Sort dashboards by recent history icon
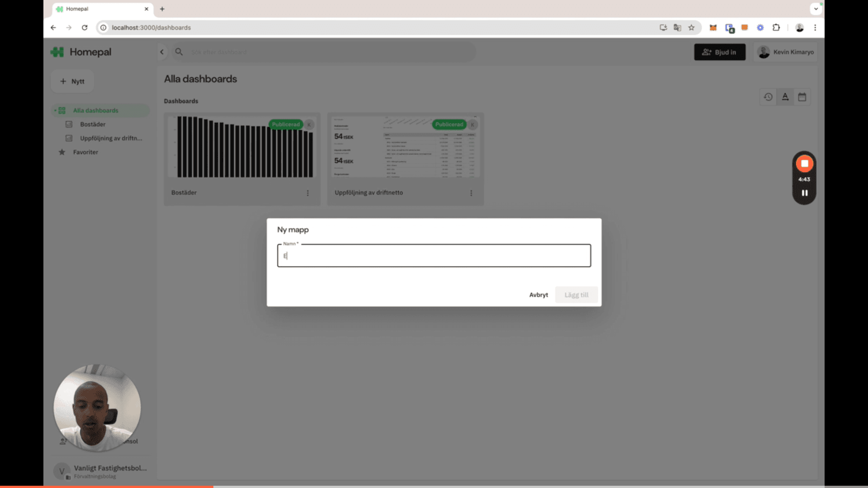Image resolution: width=868 pixels, height=488 pixels. point(768,97)
